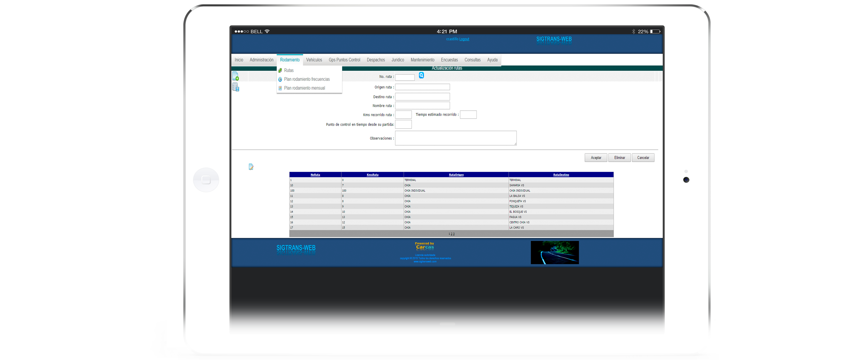Select Plan rodamiento mensual entry

click(x=304, y=88)
